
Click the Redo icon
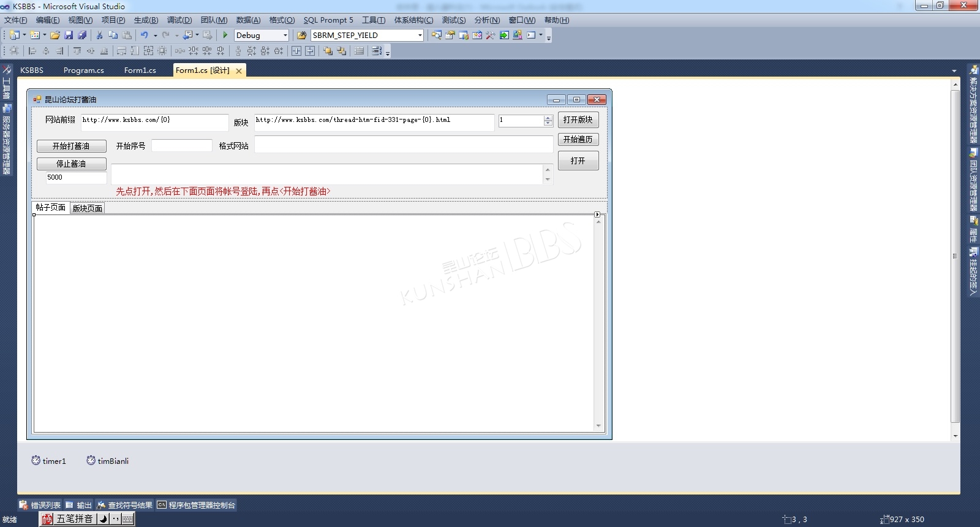click(x=165, y=35)
